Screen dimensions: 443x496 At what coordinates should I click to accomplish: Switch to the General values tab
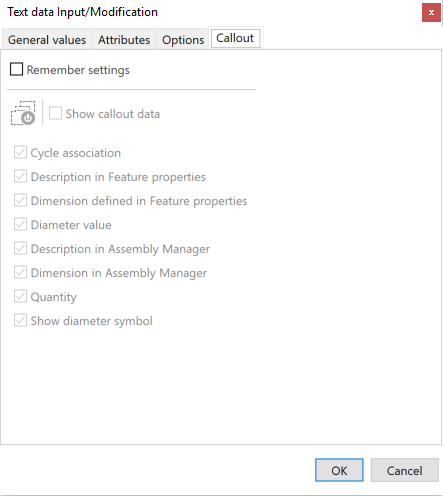47,40
